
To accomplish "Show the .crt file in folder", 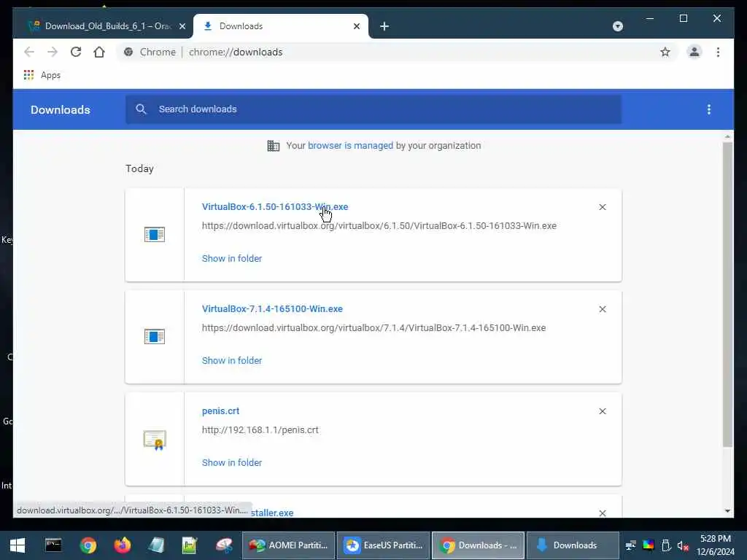I will (231, 463).
